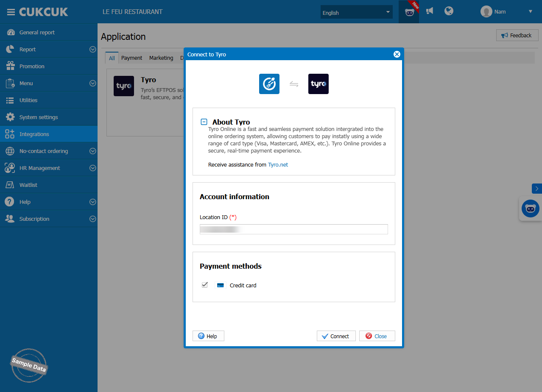The width and height of the screenshot is (542, 392).
Task: Click the HR Management label
Action: tap(40, 168)
